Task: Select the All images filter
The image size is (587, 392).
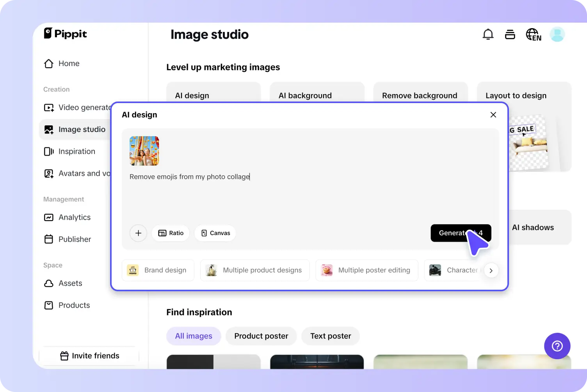Action: [x=194, y=336]
